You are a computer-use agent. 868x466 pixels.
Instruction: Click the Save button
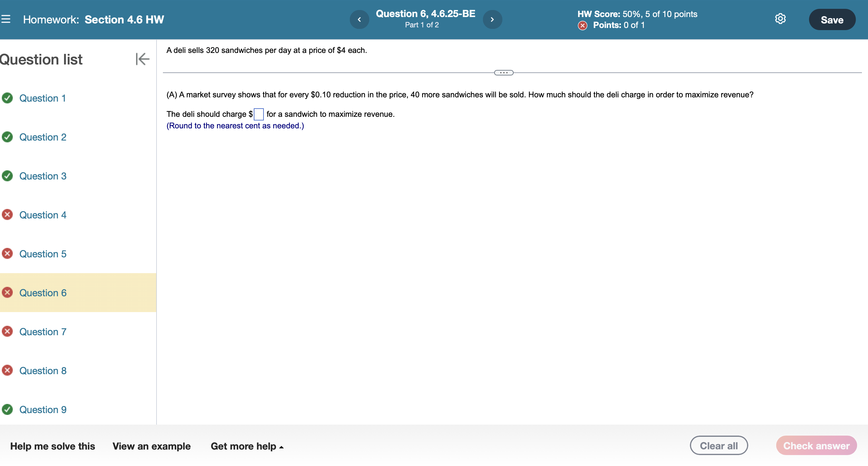coord(832,19)
